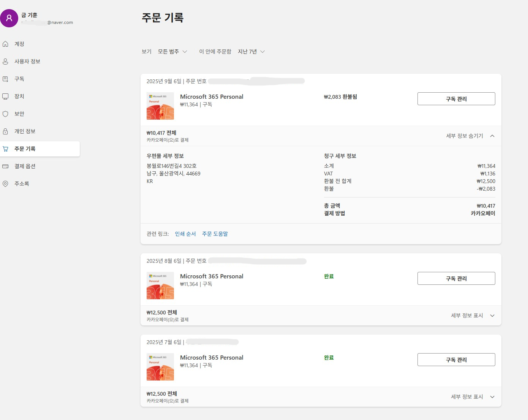Click the shield icon beside 보안
The width and height of the screenshot is (528, 420).
click(5, 114)
